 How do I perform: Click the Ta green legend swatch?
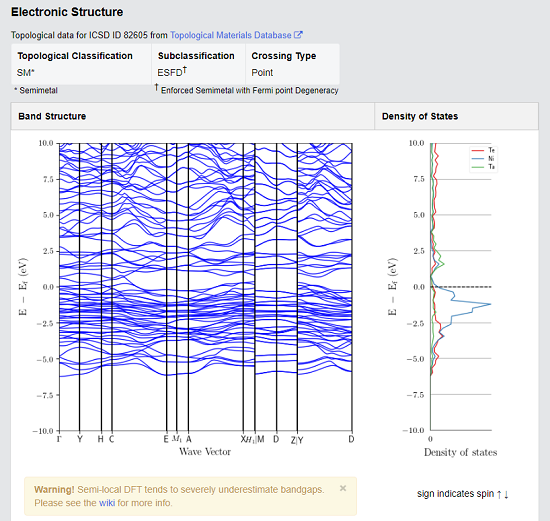tap(478, 167)
